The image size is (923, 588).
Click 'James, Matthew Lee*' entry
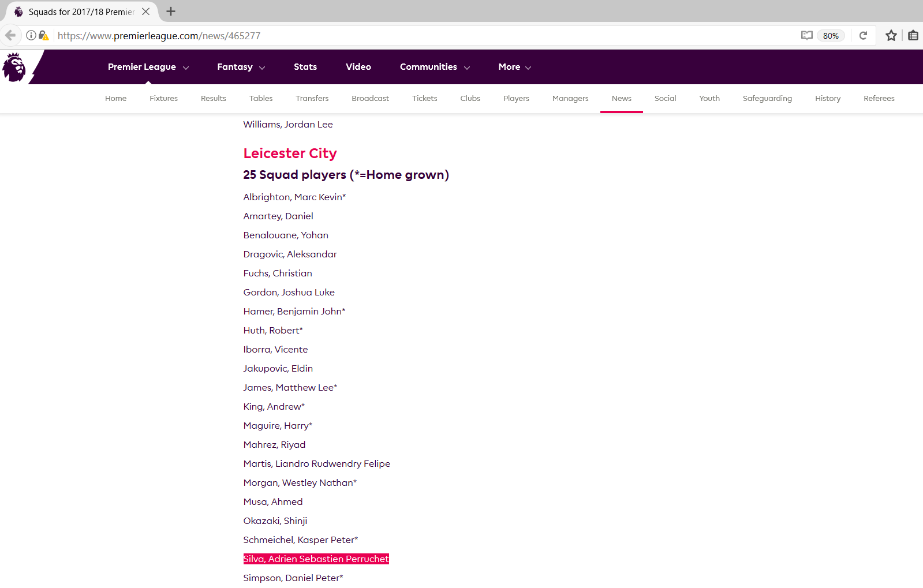point(290,388)
